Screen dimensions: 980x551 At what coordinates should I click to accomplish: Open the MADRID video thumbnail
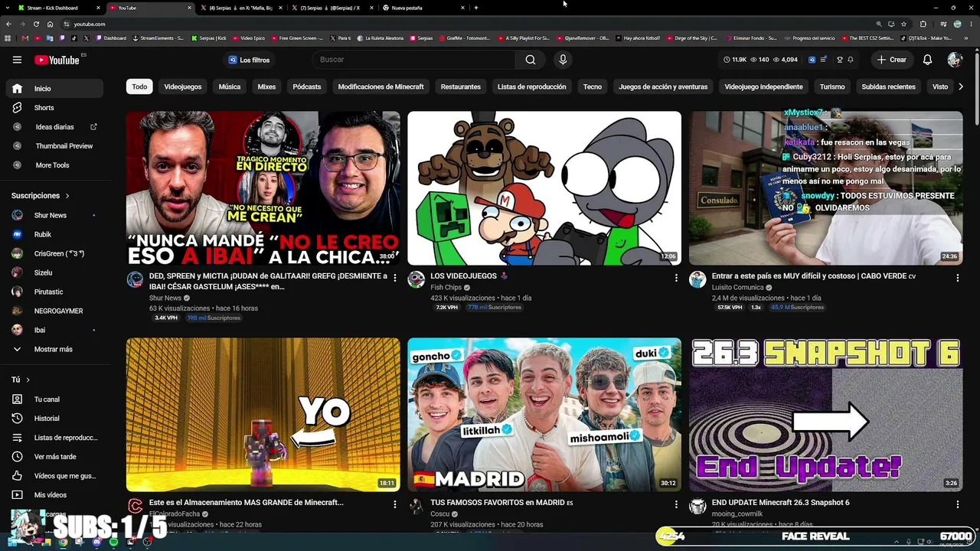pyautogui.click(x=544, y=415)
